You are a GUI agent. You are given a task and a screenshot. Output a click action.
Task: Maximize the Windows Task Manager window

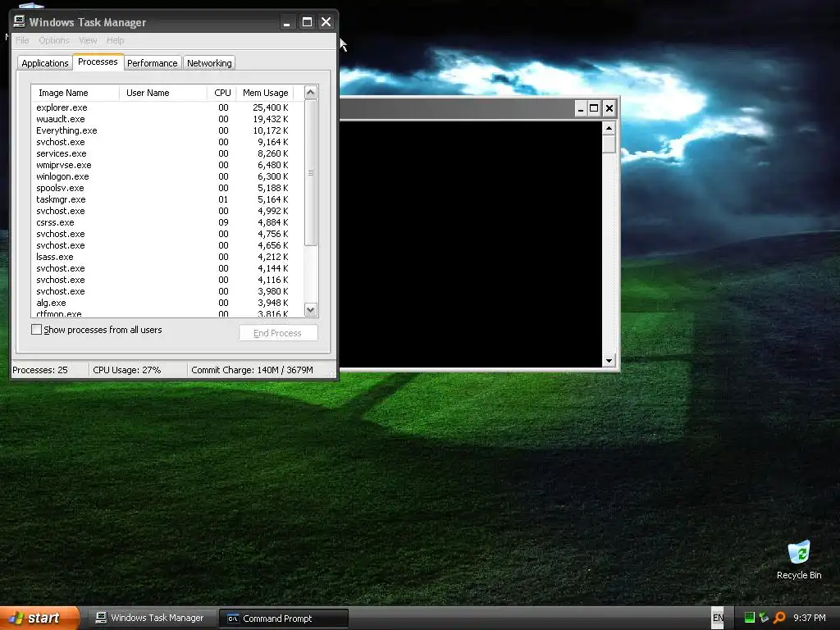coord(307,22)
